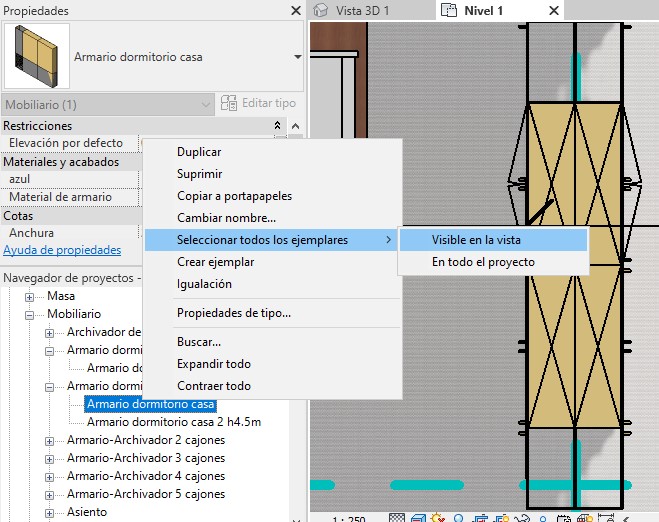
Task: Expand Armario-Archivador 2 cajones node
Action: [51, 441]
